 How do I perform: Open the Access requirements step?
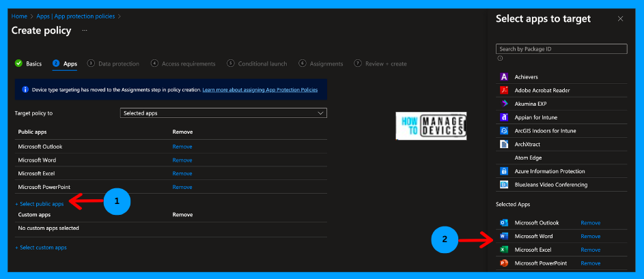[183, 63]
